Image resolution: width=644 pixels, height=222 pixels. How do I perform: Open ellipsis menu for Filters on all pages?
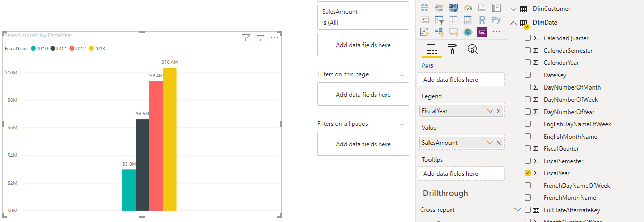point(404,124)
